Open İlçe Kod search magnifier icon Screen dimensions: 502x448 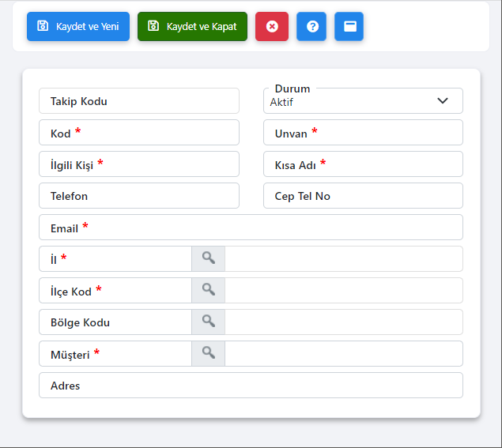tap(209, 290)
